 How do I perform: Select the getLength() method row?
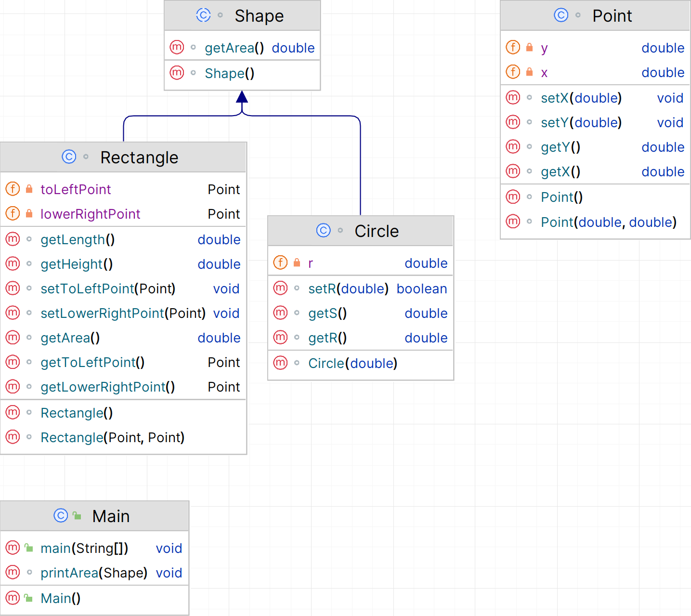coord(78,239)
